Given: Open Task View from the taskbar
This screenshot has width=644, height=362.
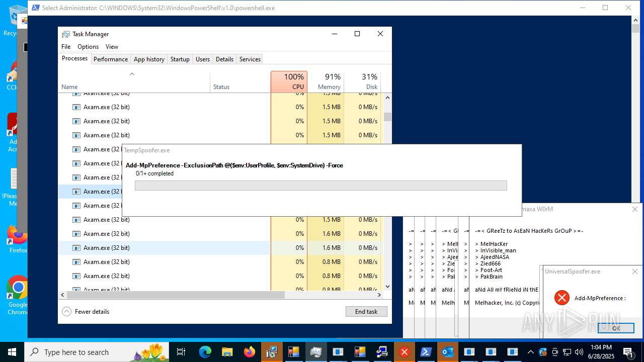Looking at the screenshot, I should point(181,352).
